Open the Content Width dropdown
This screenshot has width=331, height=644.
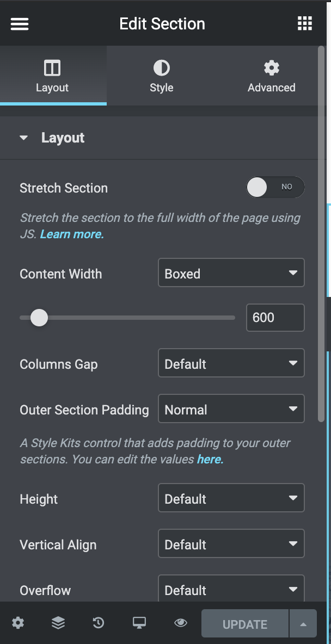click(x=231, y=273)
